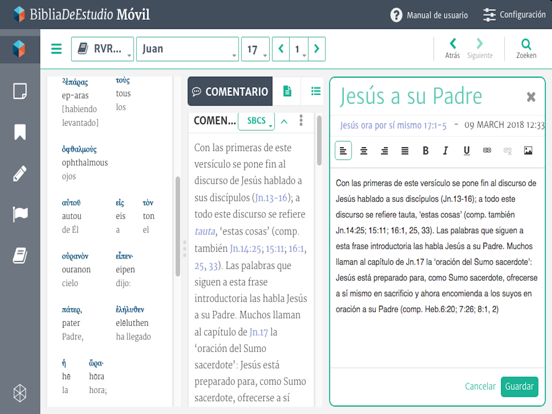Open the RVR Bible version dropdown

[x=102, y=49]
